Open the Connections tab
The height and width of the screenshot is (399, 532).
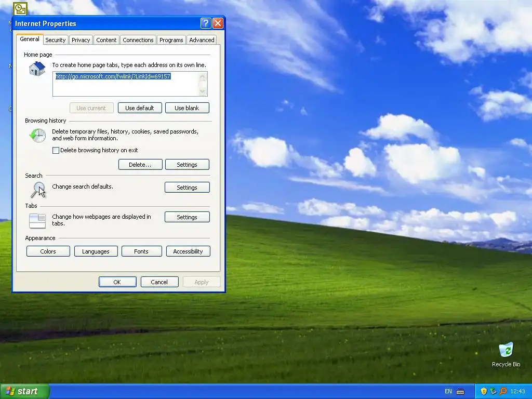point(138,40)
